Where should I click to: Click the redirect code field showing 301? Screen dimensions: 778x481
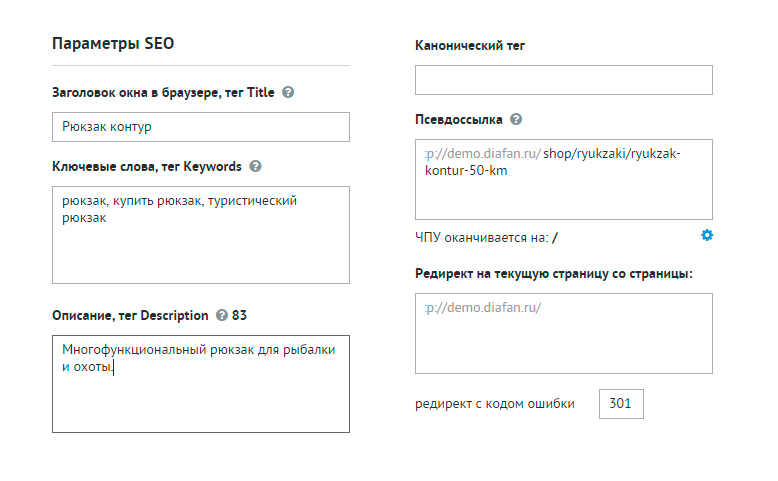(621, 404)
